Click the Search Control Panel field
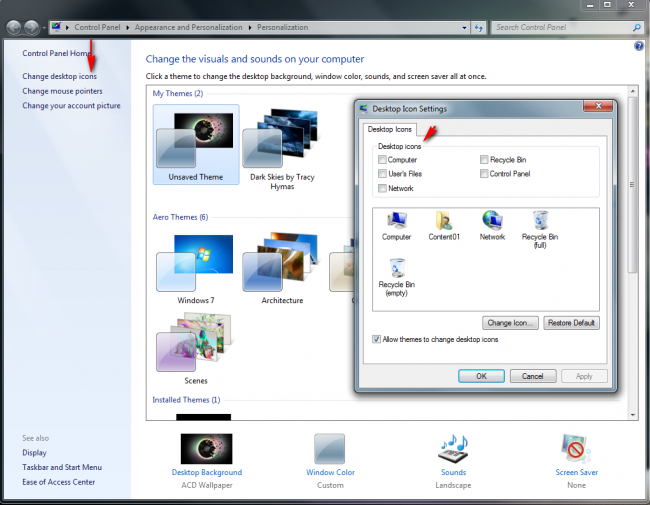 [x=560, y=28]
